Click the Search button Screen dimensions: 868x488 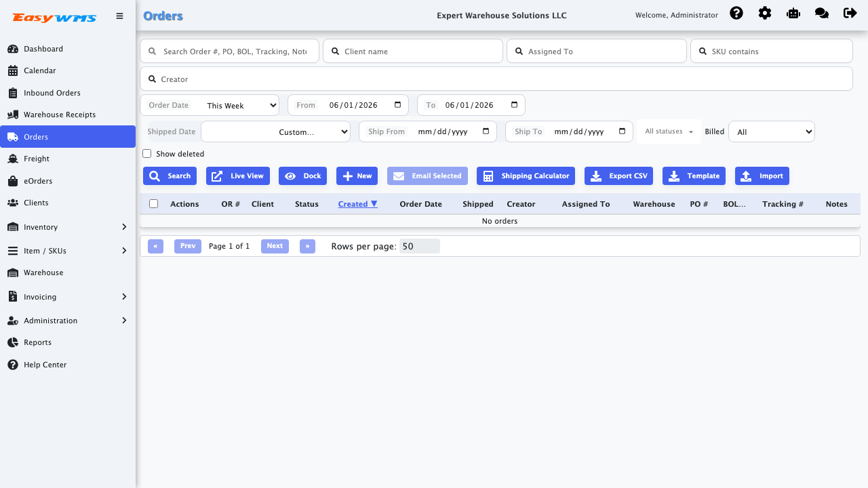coord(170,176)
